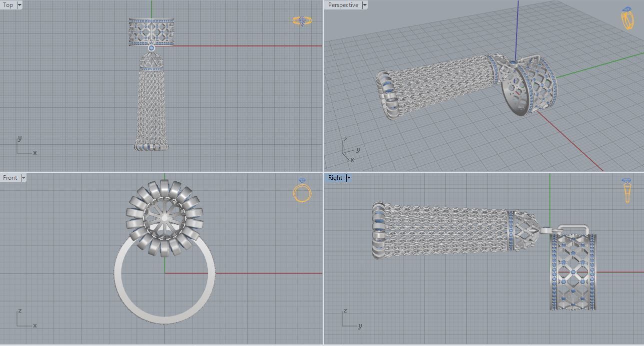The height and width of the screenshot is (346, 644).
Task: Click the orange ring icon in Right viewport
Action: point(627,191)
